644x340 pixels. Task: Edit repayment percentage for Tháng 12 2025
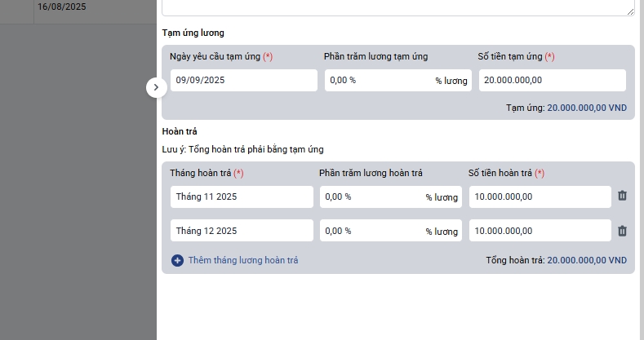(x=371, y=231)
